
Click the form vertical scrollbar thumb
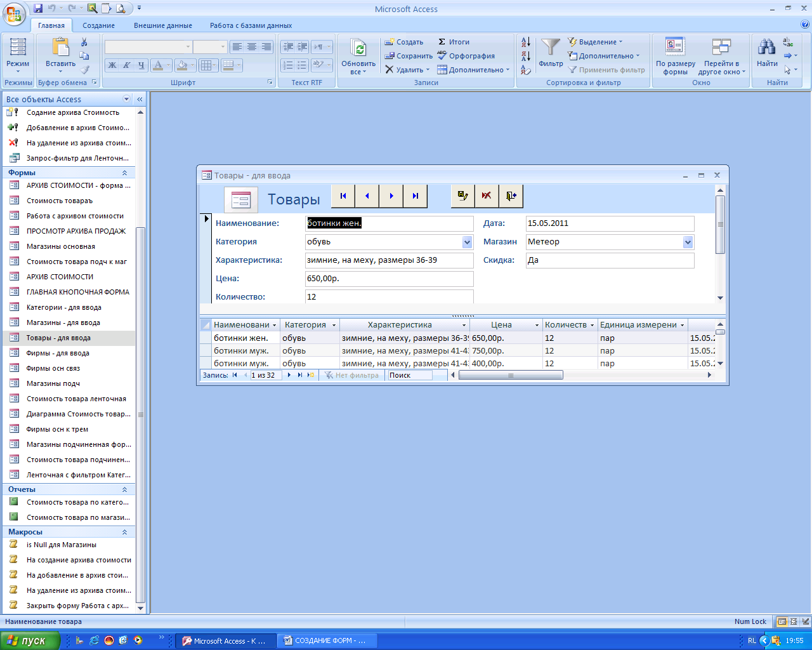click(x=720, y=225)
